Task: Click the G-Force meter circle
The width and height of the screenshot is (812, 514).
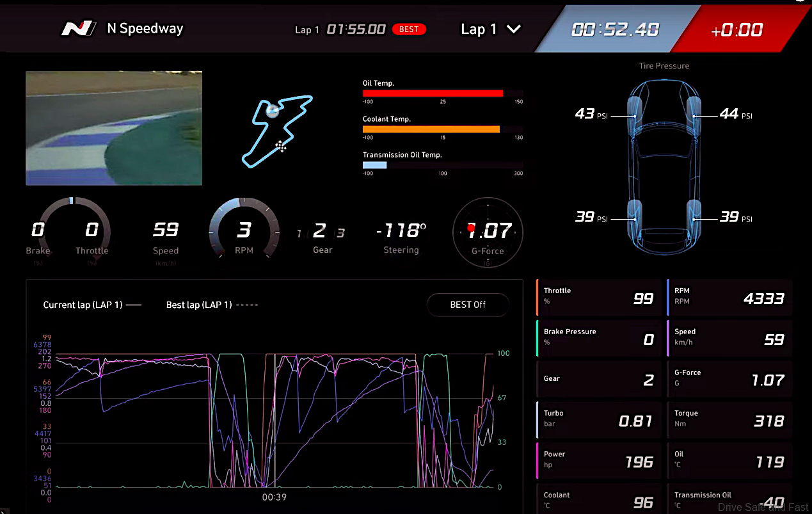Action: coord(488,230)
